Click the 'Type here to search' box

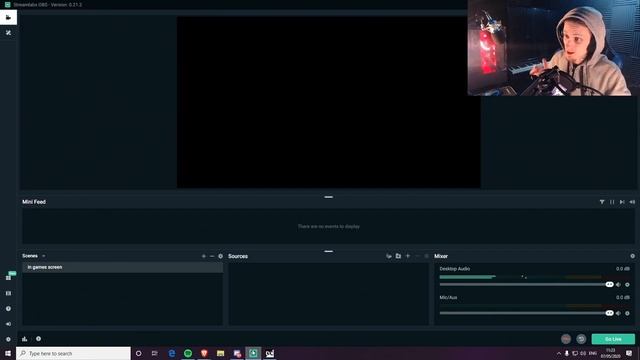point(73,353)
